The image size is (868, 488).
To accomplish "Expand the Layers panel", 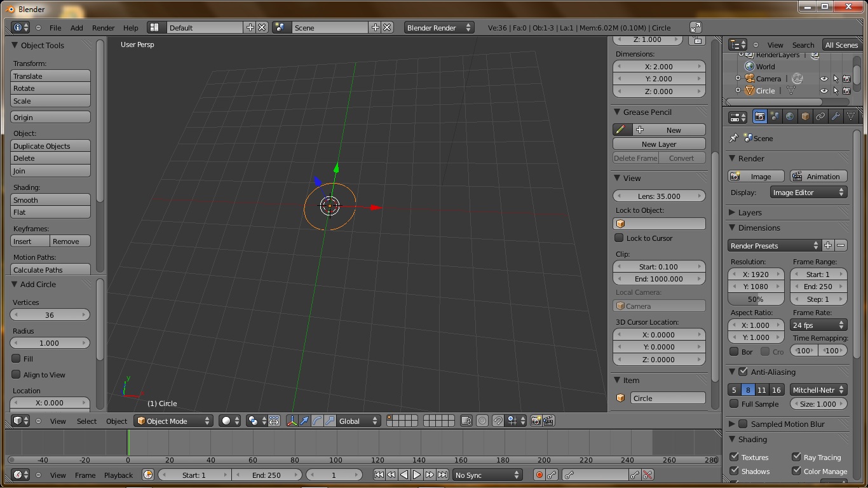I will pyautogui.click(x=732, y=213).
